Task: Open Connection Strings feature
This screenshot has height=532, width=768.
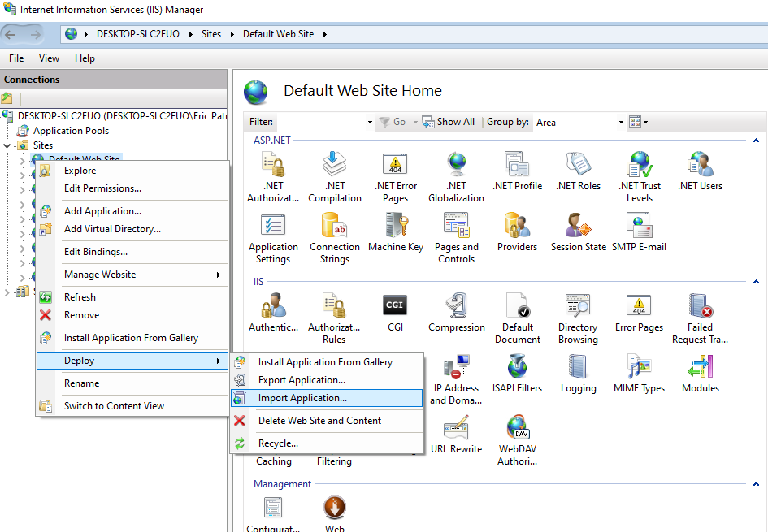Action: [x=335, y=238]
